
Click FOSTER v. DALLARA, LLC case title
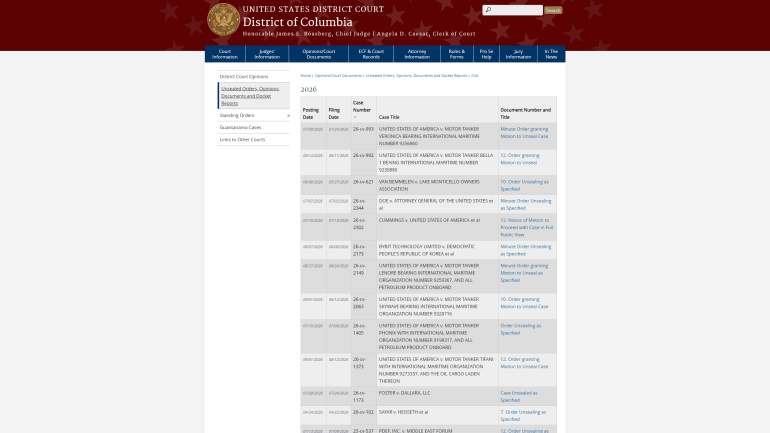pyautogui.click(x=404, y=393)
